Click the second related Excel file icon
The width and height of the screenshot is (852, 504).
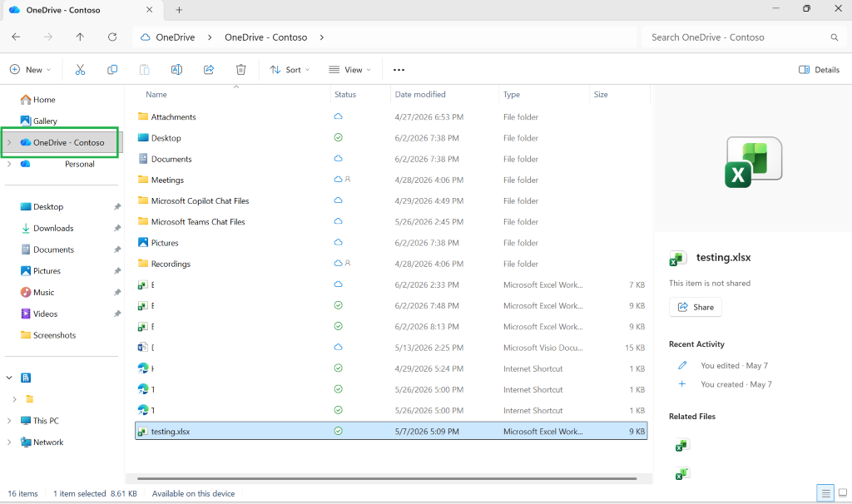(682, 473)
